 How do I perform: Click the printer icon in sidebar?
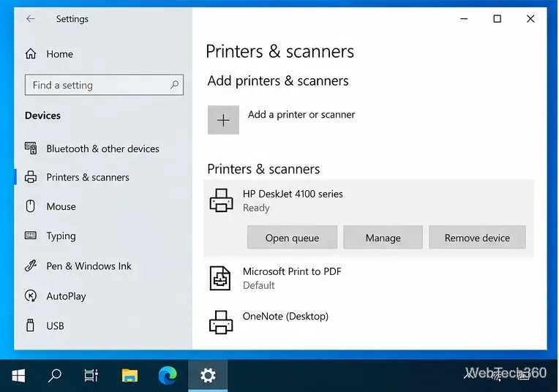31,177
